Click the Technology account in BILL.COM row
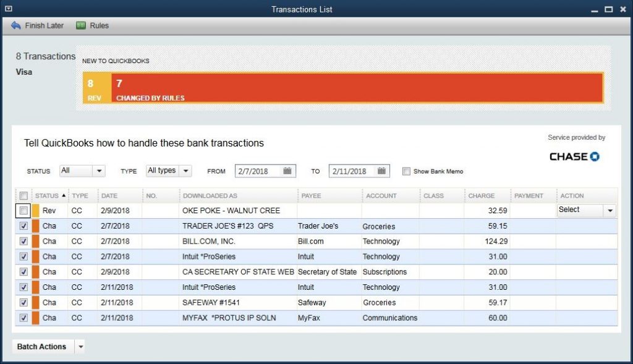The height and width of the screenshot is (364, 633). [x=381, y=241]
